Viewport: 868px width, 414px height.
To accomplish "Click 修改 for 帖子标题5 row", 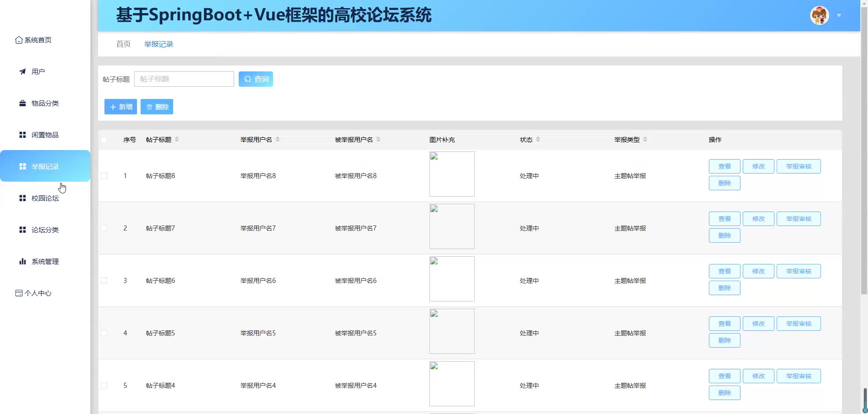I will 759,324.
